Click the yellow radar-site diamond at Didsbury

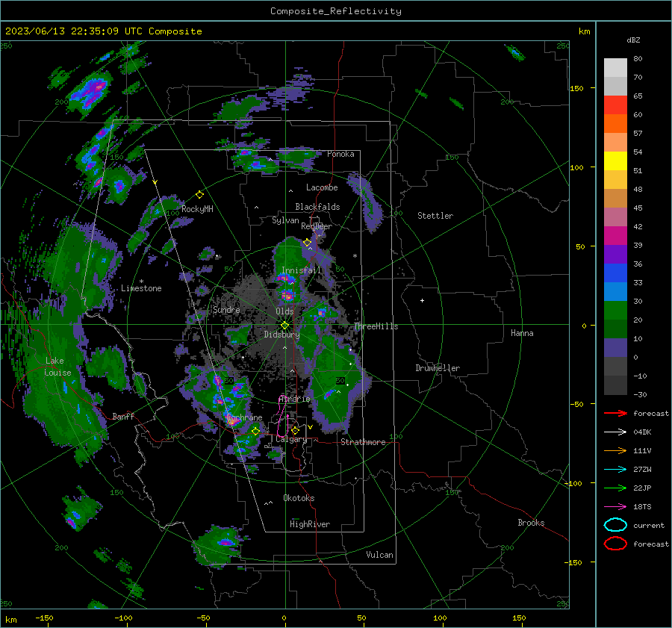(285, 326)
